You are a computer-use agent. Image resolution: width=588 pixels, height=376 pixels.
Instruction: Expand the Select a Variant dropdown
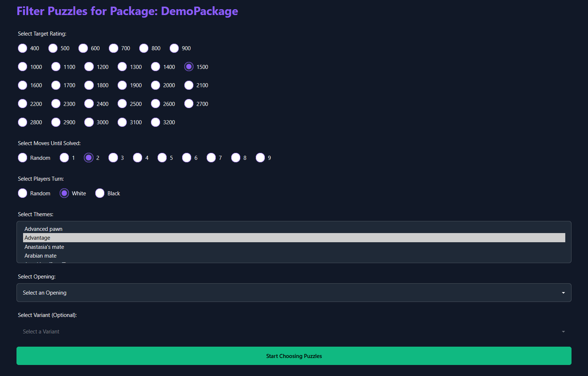(x=294, y=332)
